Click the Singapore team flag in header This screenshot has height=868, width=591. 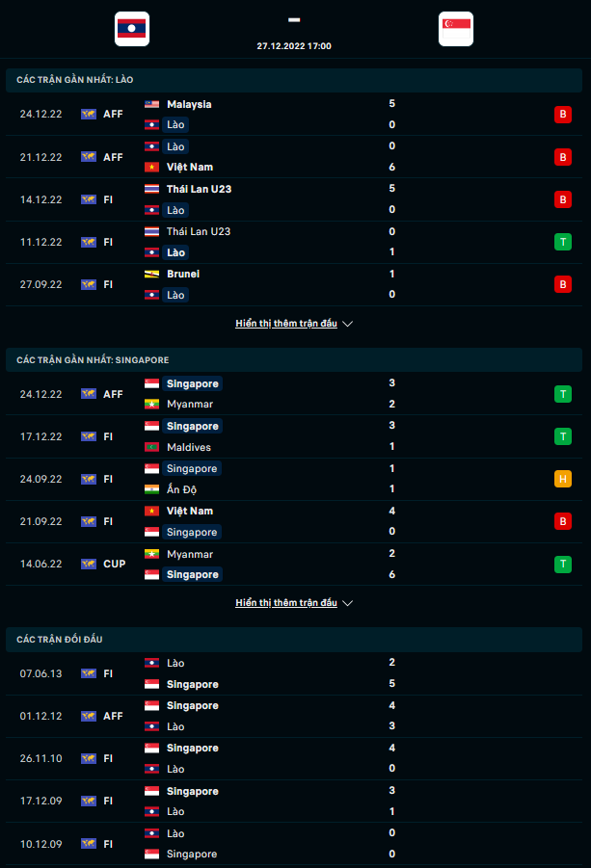click(455, 29)
